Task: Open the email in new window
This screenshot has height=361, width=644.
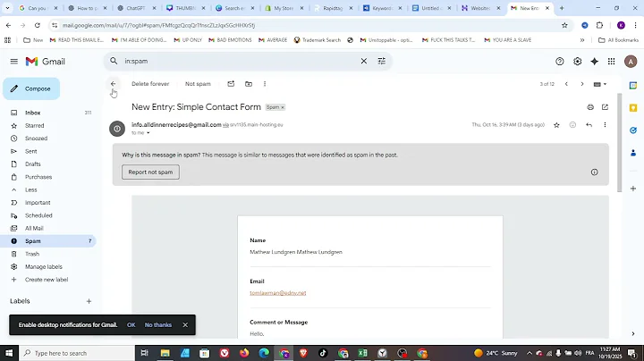Action: [x=605, y=107]
